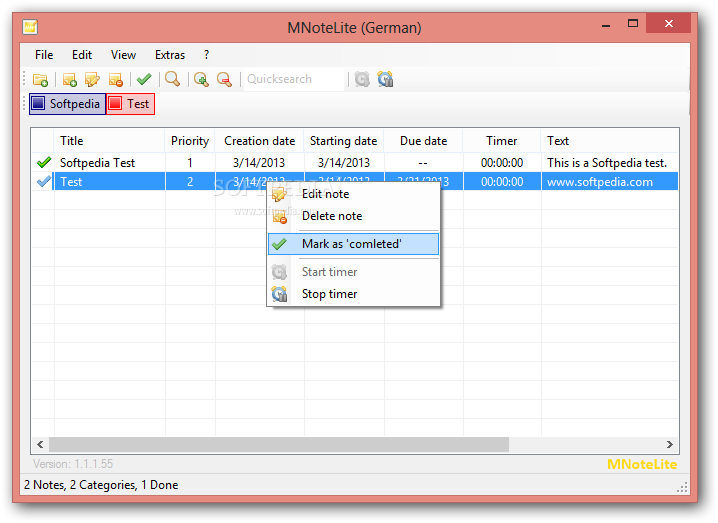This screenshot has height=523, width=718.
Task: Click the greyed start timer clock icon
Action: [362, 80]
